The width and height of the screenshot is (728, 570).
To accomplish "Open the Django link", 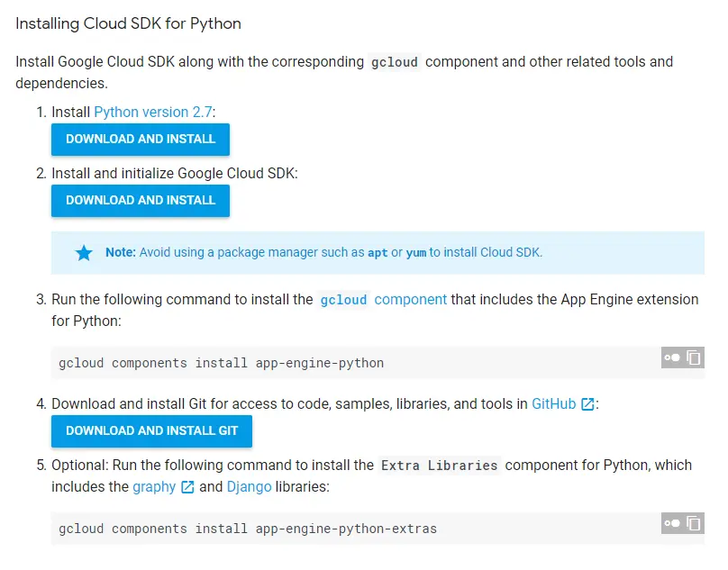I will tap(249, 486).
